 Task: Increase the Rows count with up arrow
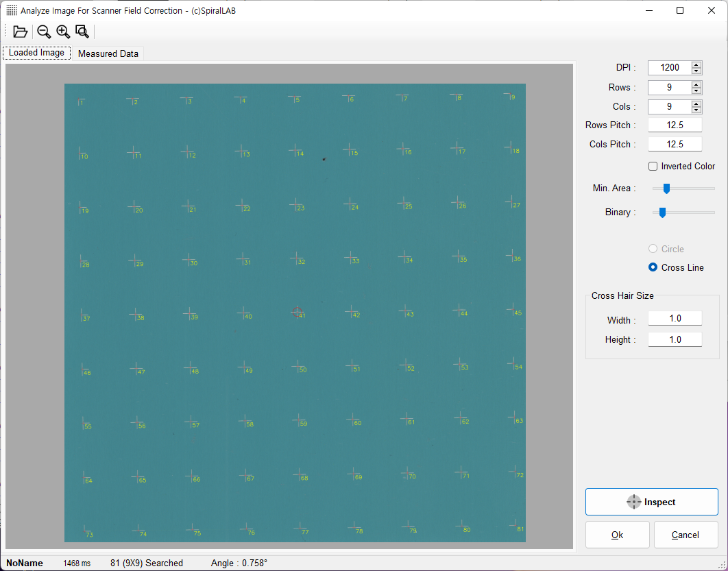point(696,84)
